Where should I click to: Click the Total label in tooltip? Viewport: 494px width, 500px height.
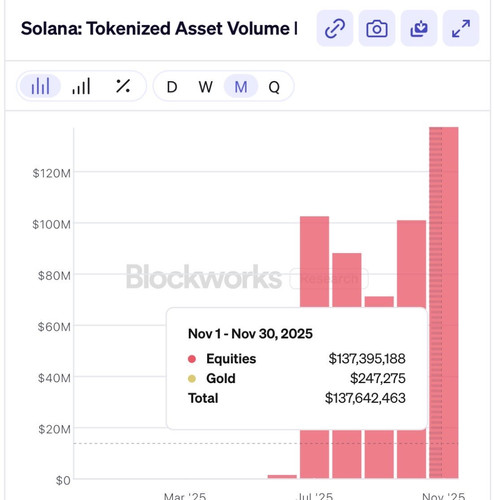point(203,398)
